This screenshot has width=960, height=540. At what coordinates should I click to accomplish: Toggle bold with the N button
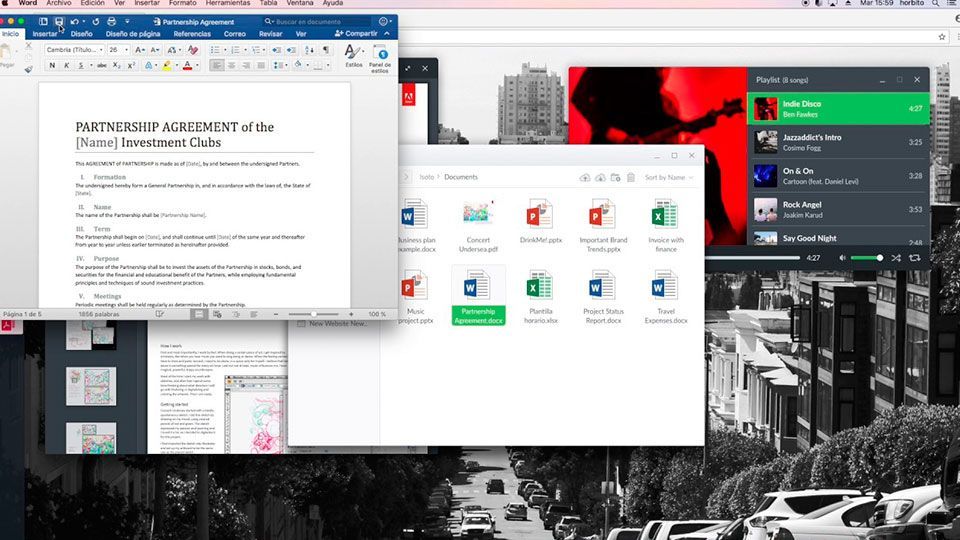52,66
